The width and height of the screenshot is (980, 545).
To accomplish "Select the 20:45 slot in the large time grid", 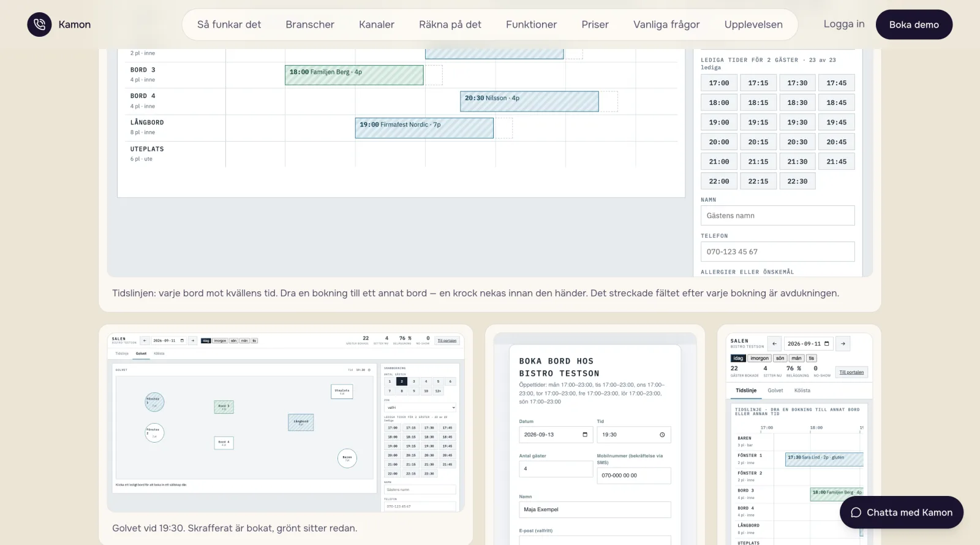I will [837, 142].
